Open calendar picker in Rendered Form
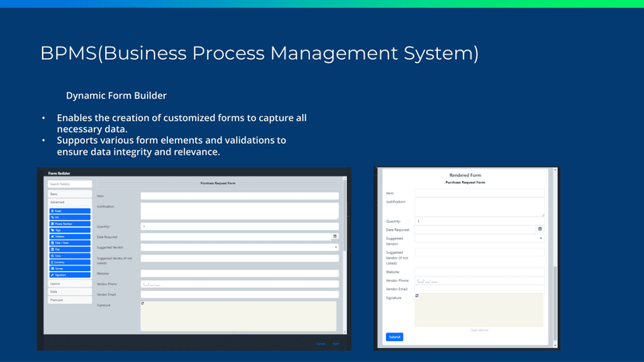Viewport: 644px width, 362px height. coord(540,229)
